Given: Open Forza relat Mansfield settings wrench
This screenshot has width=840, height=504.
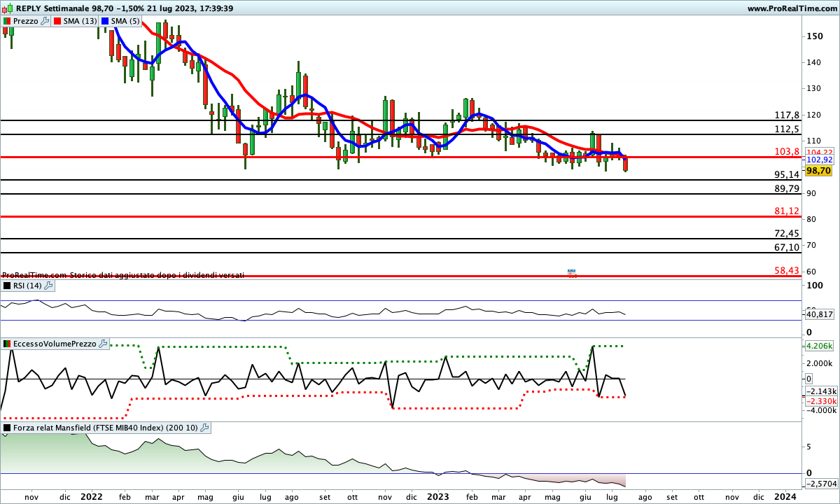Looking at the screenshot, I should tap(205, 428).
